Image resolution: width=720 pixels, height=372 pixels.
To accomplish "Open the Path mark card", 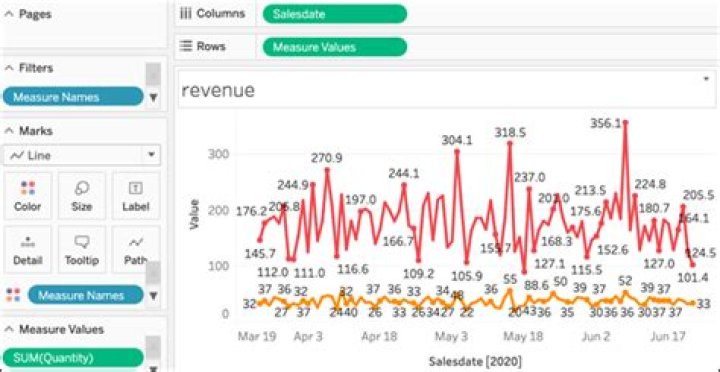I will pos(136,250).
